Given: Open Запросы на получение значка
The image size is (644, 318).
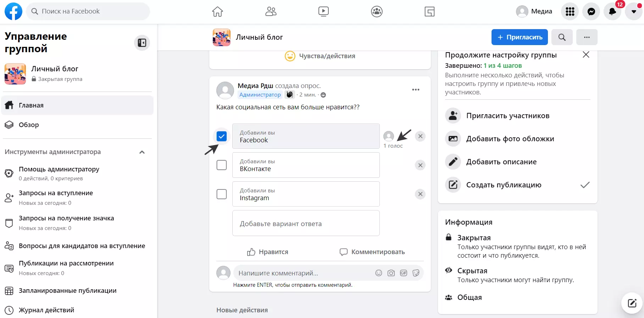Looking at the screenshot, I should (x=77, y=223).
